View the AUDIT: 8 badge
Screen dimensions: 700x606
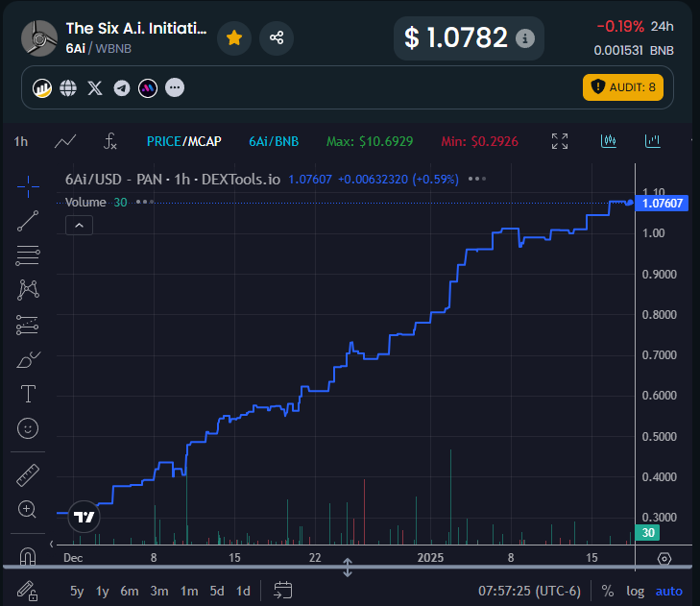623,87
